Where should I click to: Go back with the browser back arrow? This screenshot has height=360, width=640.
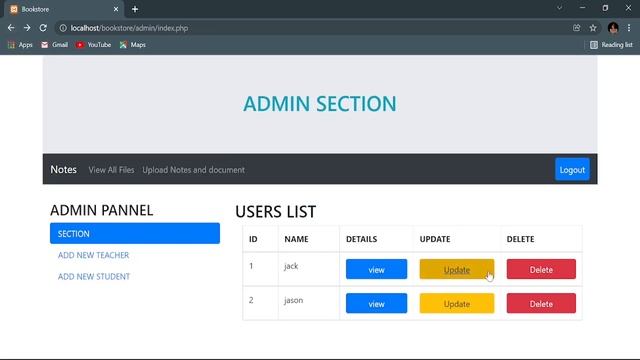click(11, 28)
